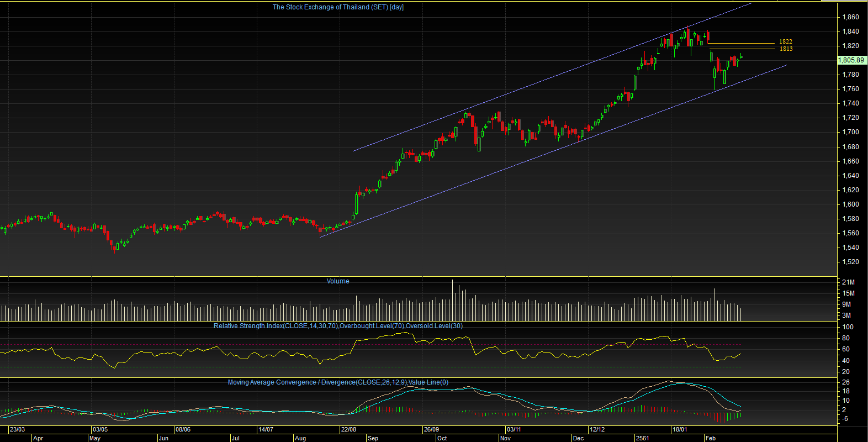Select the current price tag 1,805.89
Viewport: 868px width, 442px height.
(x=851, y=60)
